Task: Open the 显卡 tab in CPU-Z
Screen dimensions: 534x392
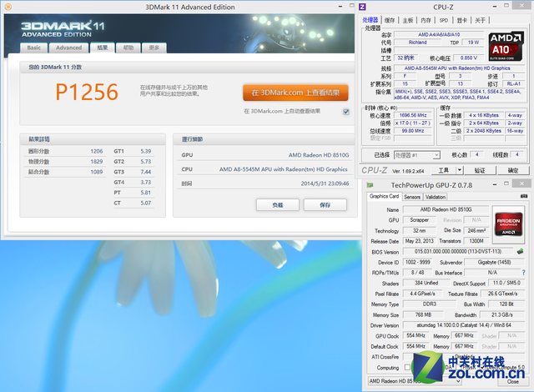Action: point(461,20)
